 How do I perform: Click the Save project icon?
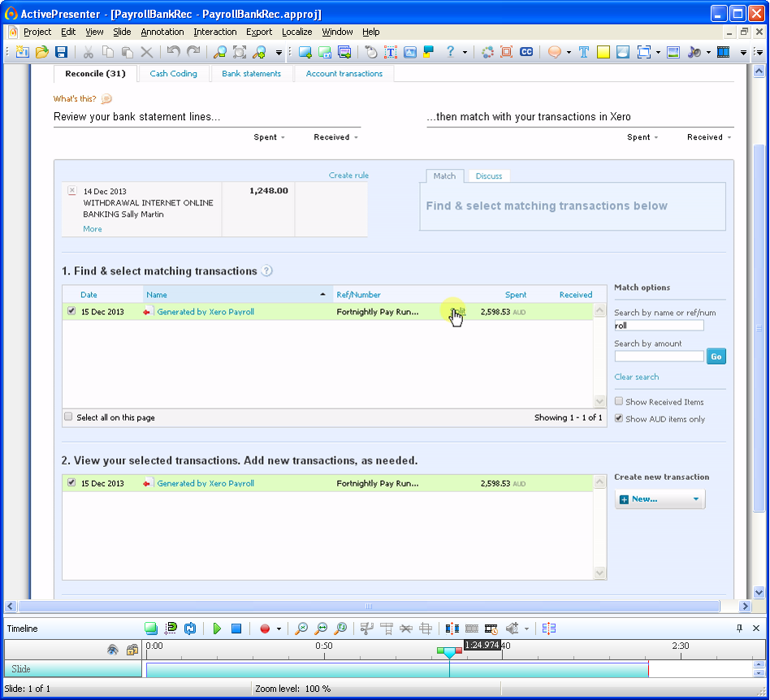click(x=61, y=52)
